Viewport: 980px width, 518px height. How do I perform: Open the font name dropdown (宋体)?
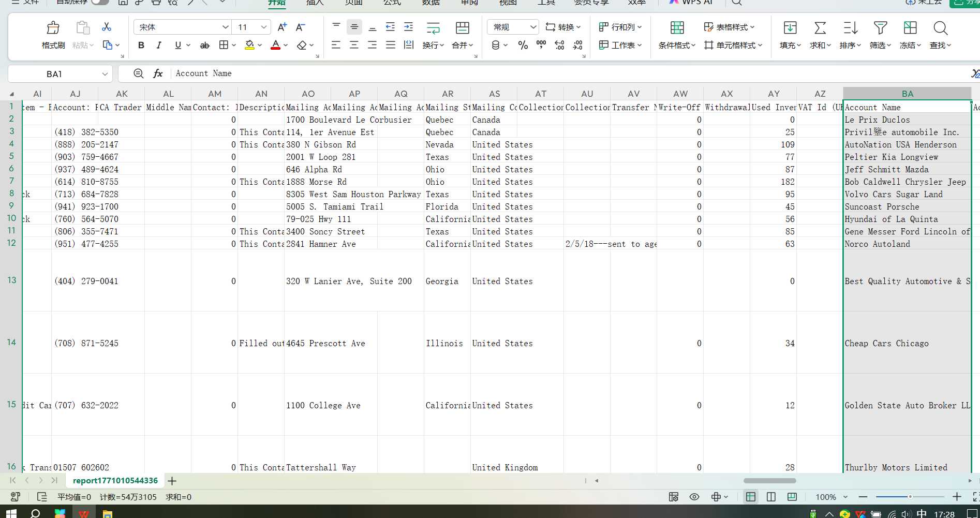tap(226, 27)
